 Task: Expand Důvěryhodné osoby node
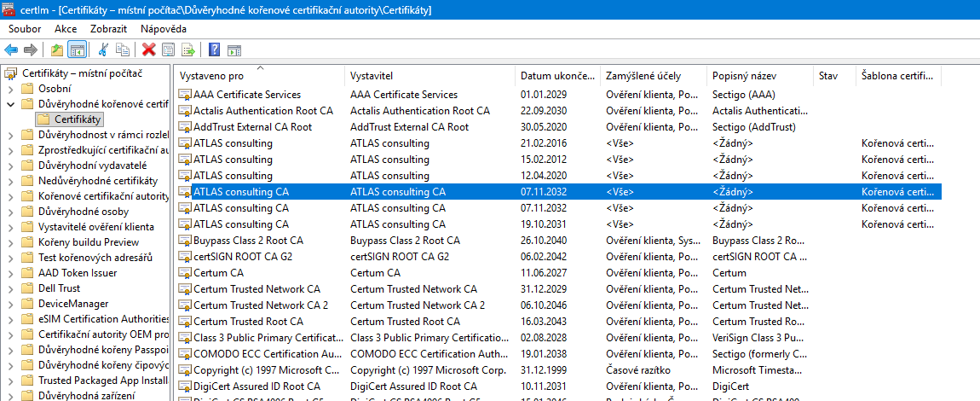tap(10, 212)
